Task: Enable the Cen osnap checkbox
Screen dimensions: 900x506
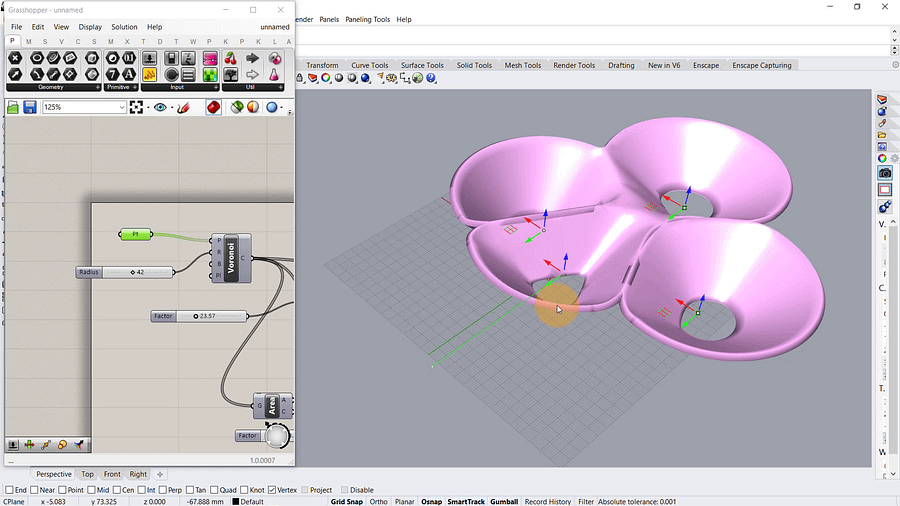Action: [x=117, y=490]
